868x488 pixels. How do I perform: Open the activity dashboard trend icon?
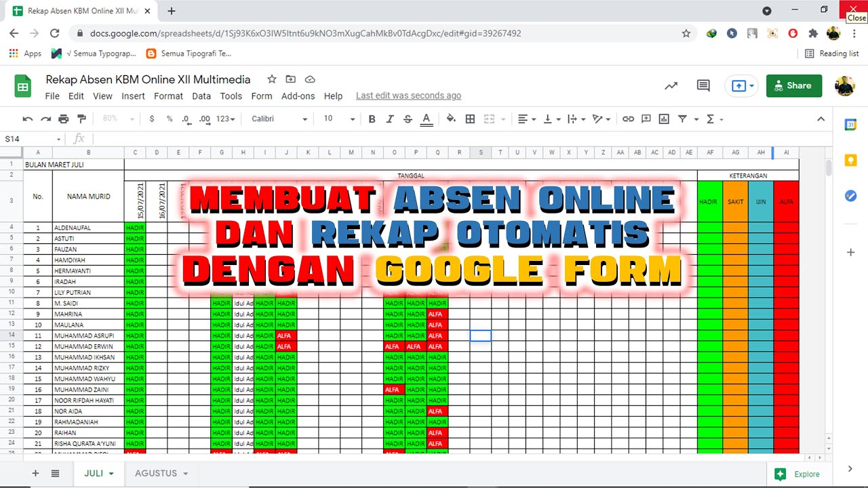(671, 85)
